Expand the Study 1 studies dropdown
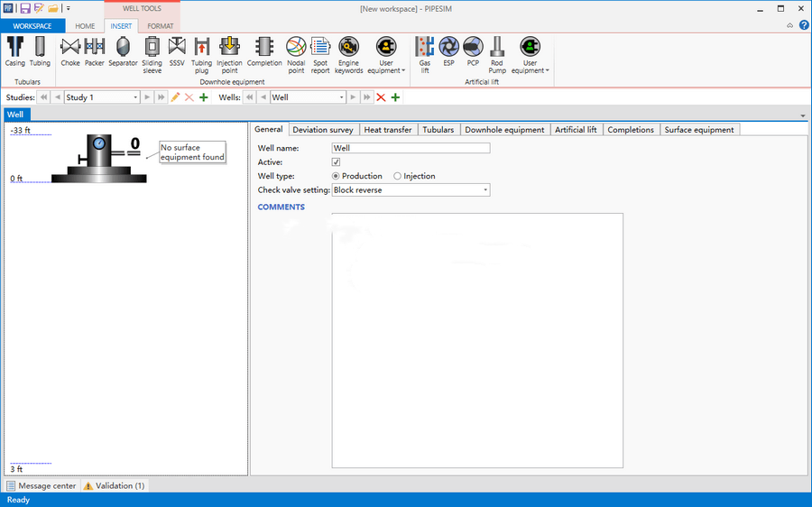The width and height of the screenshot is (812, 507). (x=136, y=97)
